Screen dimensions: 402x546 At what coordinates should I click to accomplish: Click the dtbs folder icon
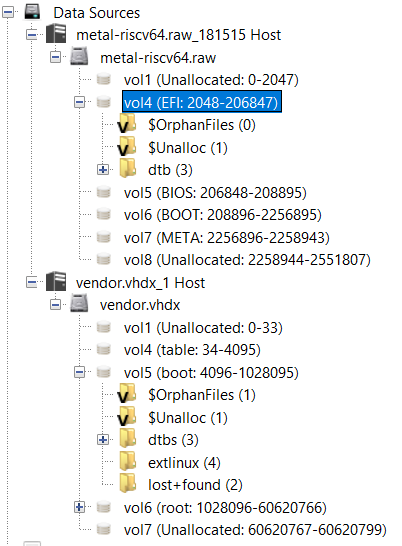(x=128, y=438)
